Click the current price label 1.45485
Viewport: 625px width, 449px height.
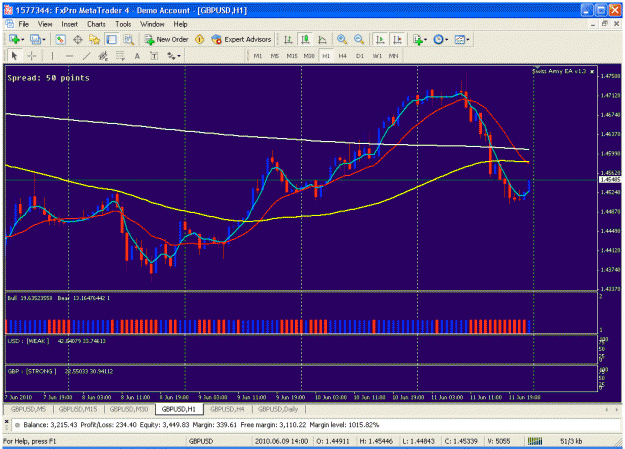pos(610,180)
